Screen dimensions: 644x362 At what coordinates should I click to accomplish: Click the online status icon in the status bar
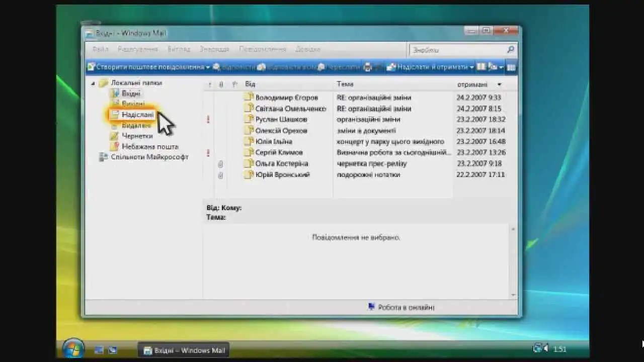(371, 306)
